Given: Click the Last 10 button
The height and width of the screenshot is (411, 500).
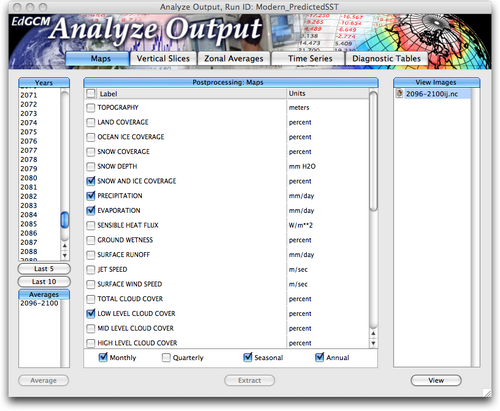Looking at the screenshot, I should click(44, 282).
